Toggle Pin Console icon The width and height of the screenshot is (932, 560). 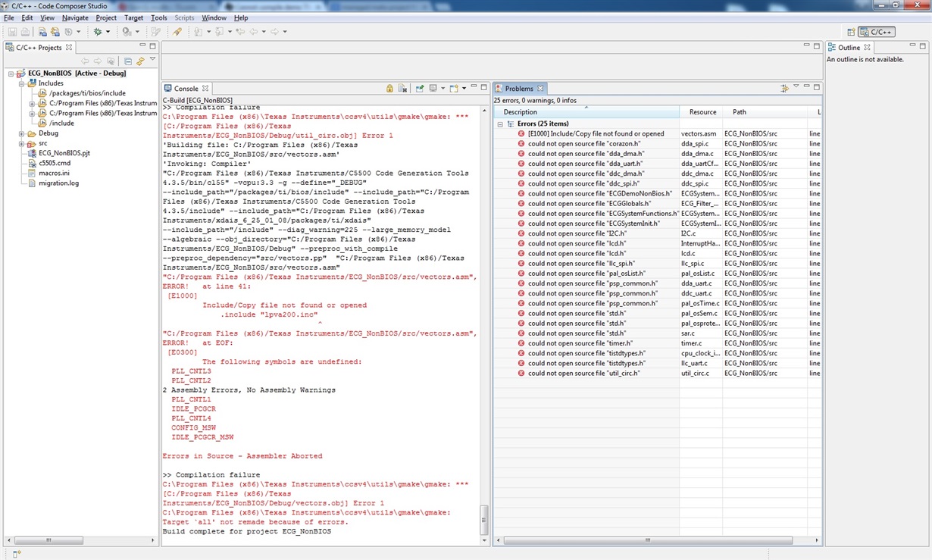click(x=420, y=89)
